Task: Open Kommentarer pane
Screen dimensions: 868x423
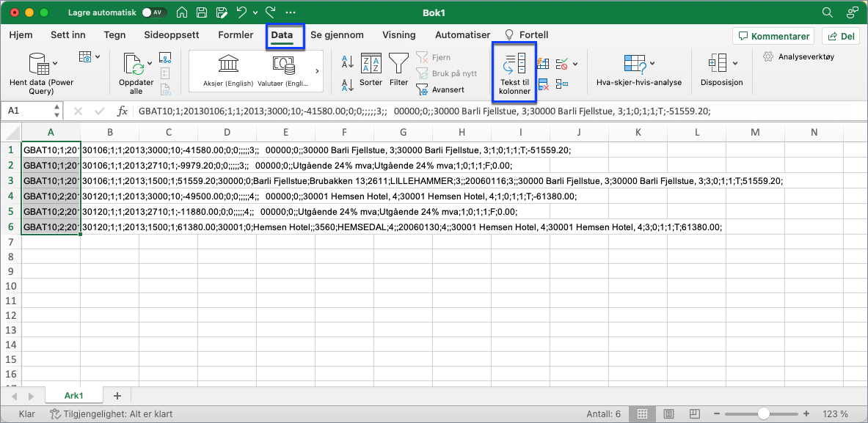Action: tap(773, 37)
